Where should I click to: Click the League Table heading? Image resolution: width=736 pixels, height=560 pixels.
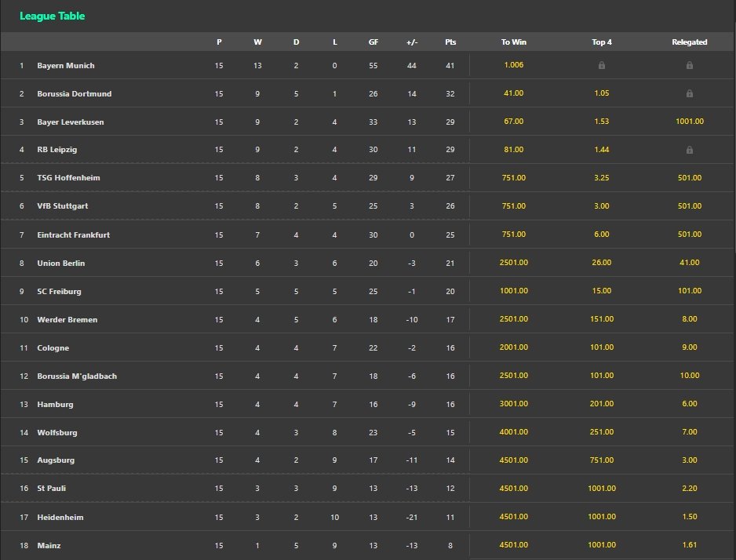point(52,16)
